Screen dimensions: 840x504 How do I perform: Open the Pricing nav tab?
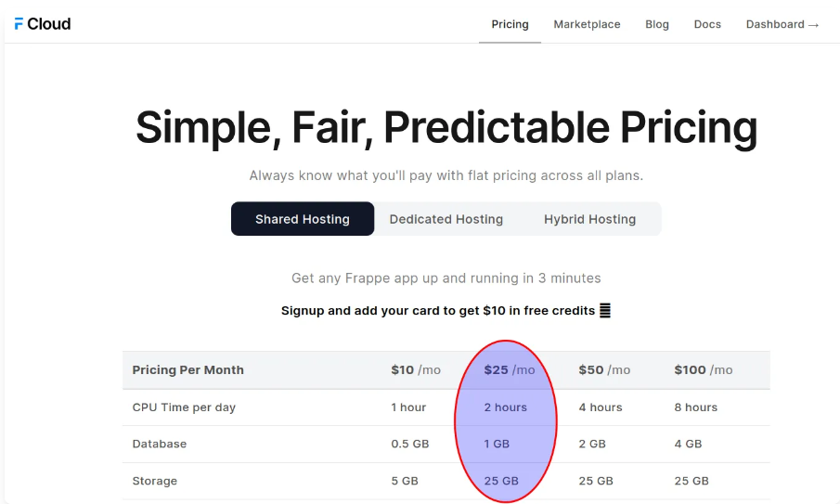pos(510,24)
